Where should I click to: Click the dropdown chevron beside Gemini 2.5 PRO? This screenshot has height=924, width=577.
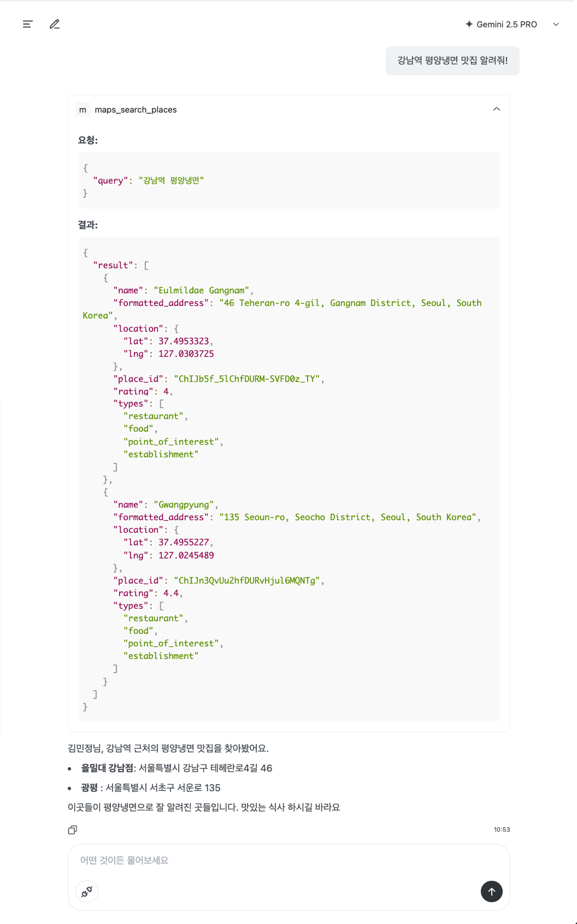click(556, 24)
